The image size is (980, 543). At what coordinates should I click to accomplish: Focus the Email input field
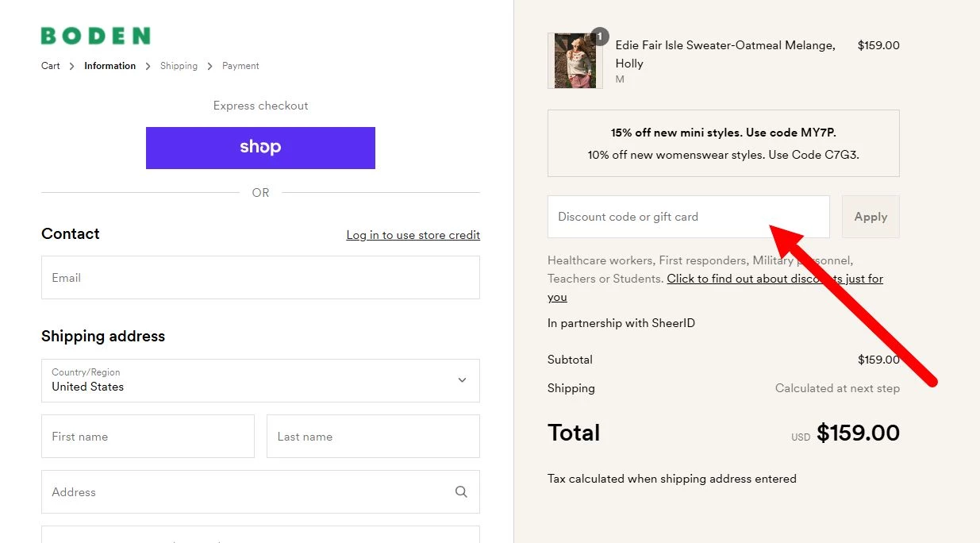pos(260,278)
